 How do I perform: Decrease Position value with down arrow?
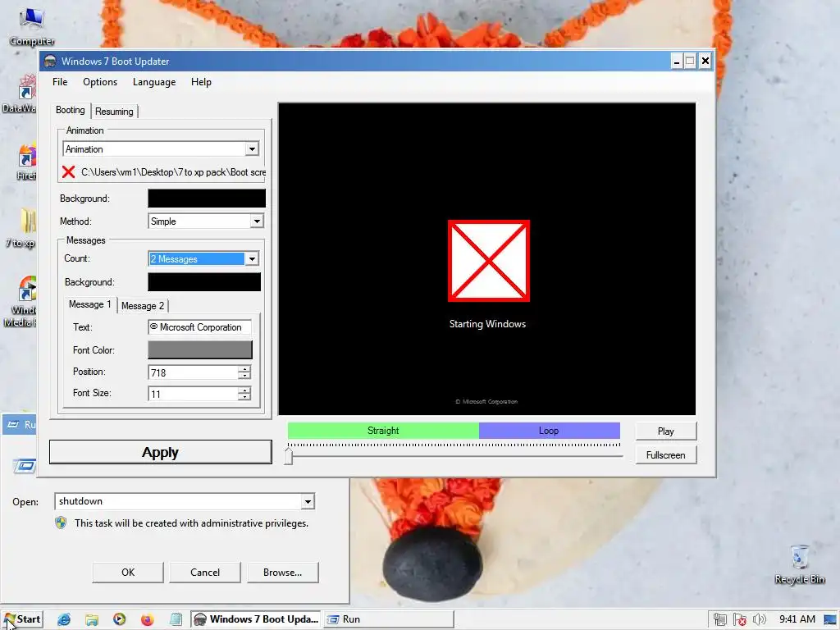click(244, 376)
